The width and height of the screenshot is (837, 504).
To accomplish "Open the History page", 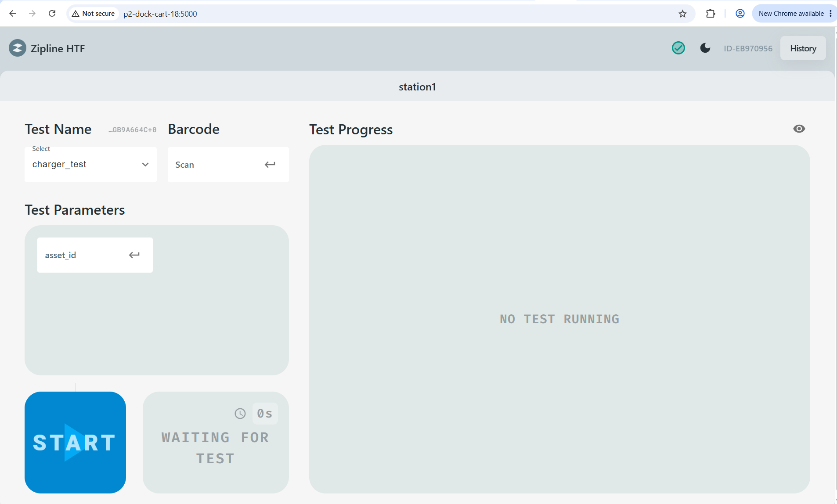I will click(803, 48).
